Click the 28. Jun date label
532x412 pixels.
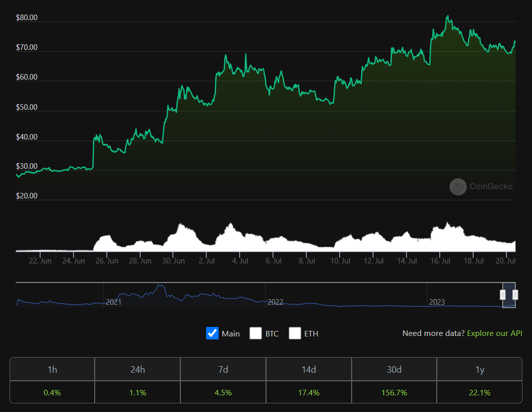pyautogui.click(x=140, y=261)
